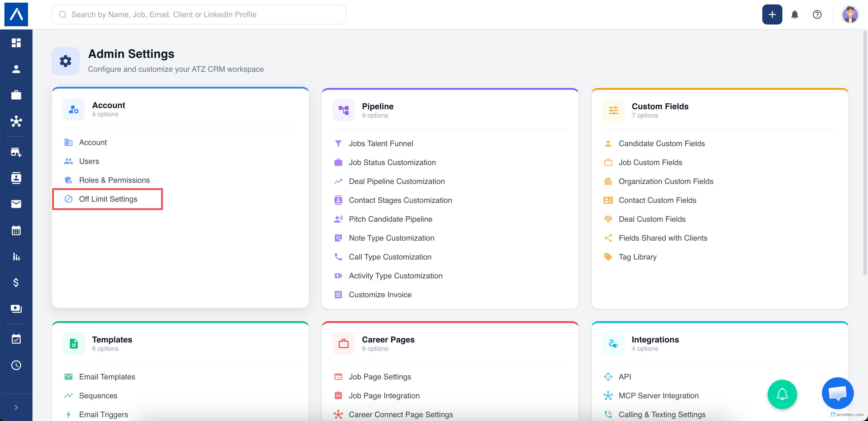Click the page's vertical scrollbar
The width and height of the screenshot is (868, 421).
pyautogui.click(x=865, y=153)
